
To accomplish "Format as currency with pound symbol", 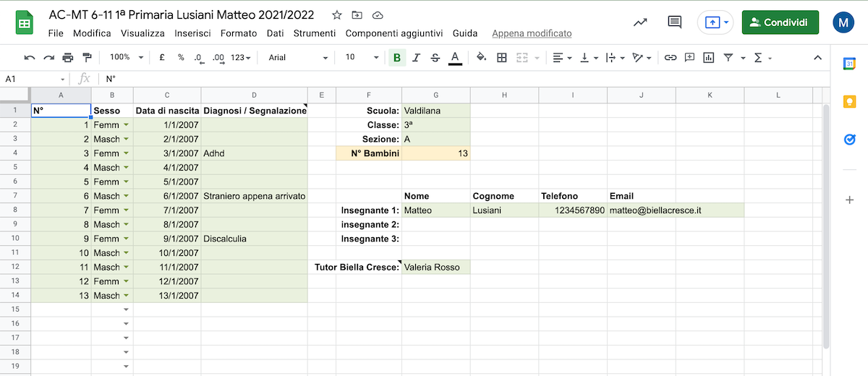I will click(x=162, y=57).
